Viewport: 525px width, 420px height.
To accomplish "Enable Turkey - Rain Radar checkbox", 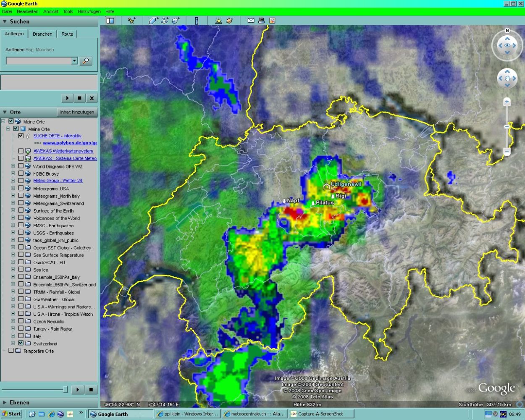I will click(x=21, y=329).
